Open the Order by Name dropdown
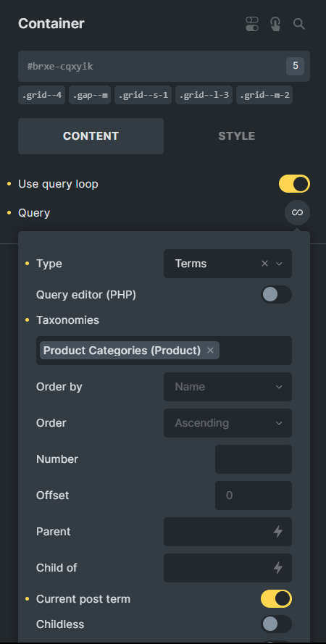The height and width of the screenshot is (644, 326). pyautogui.click(x=228, y=387)
